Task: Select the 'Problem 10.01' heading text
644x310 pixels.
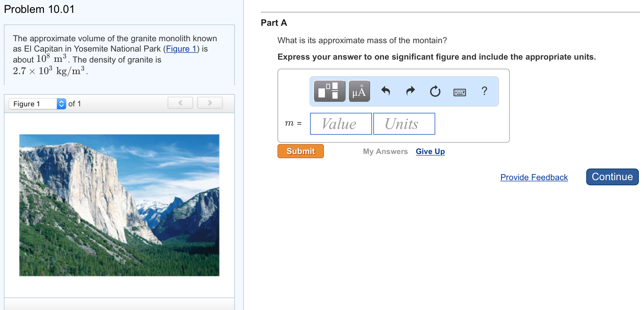Action: click(x=39, y=9)
